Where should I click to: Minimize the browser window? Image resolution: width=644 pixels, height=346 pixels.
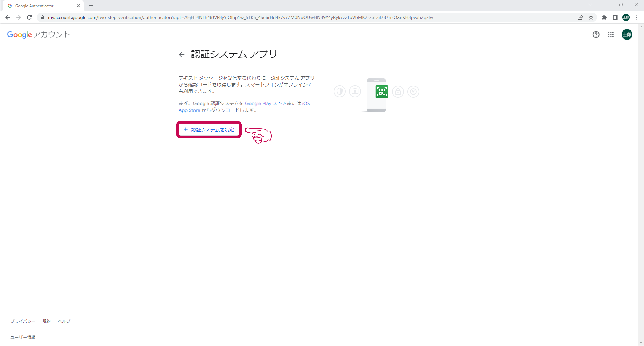click(605, 5)
